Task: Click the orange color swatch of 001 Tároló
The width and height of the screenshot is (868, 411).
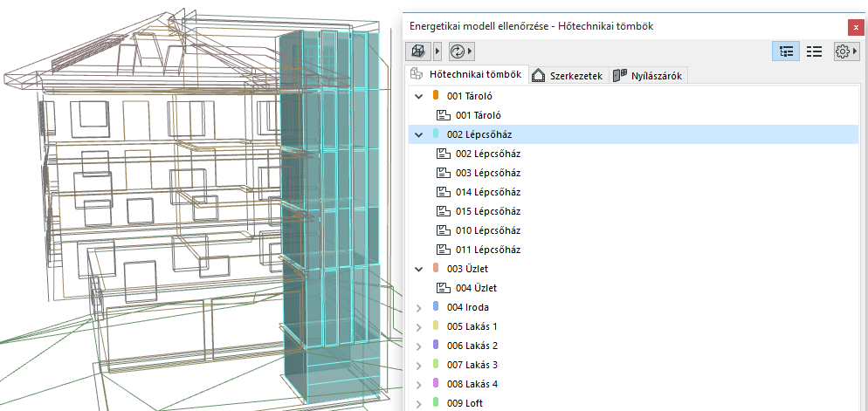Action: [435, 96]
